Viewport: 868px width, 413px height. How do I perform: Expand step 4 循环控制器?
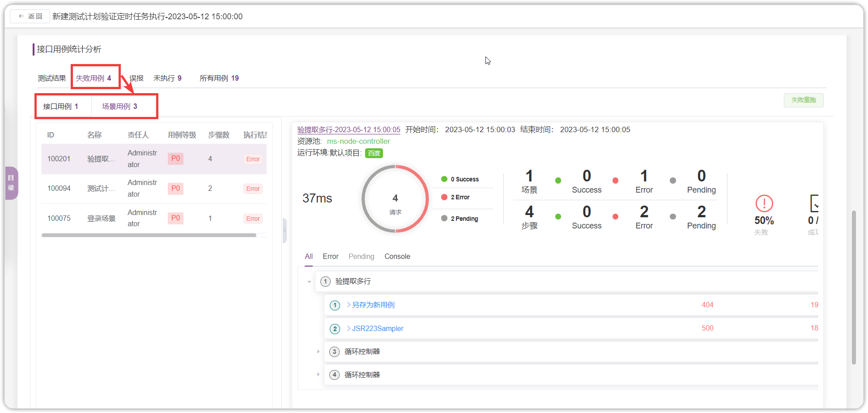(x=318, y=374)
